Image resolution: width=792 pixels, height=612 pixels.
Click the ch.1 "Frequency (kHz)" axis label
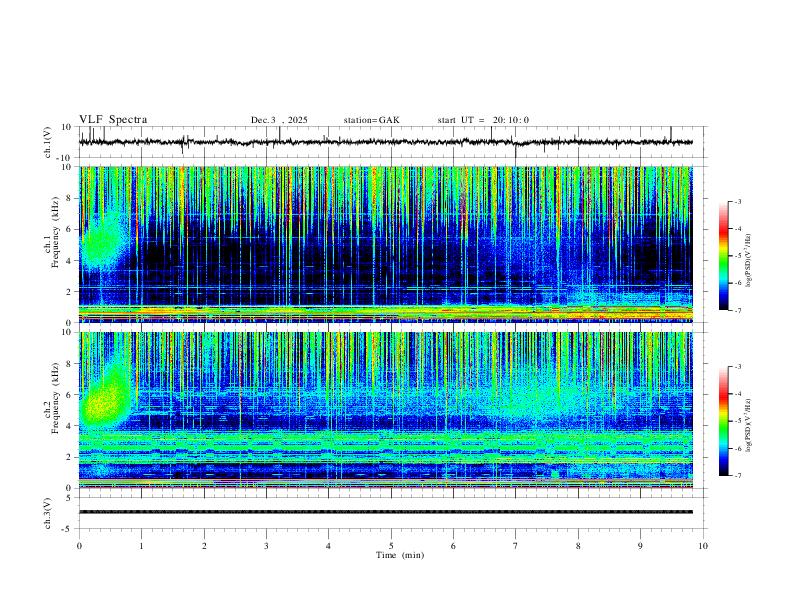click(55, 234)
